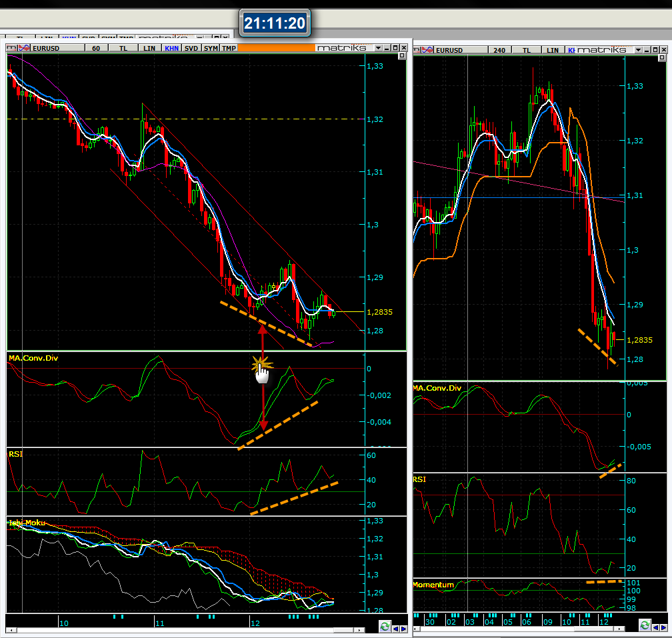This screenshot has height=638, width=672.
Task: Click the refresh icon under the right chart
Action: (645, 625)
